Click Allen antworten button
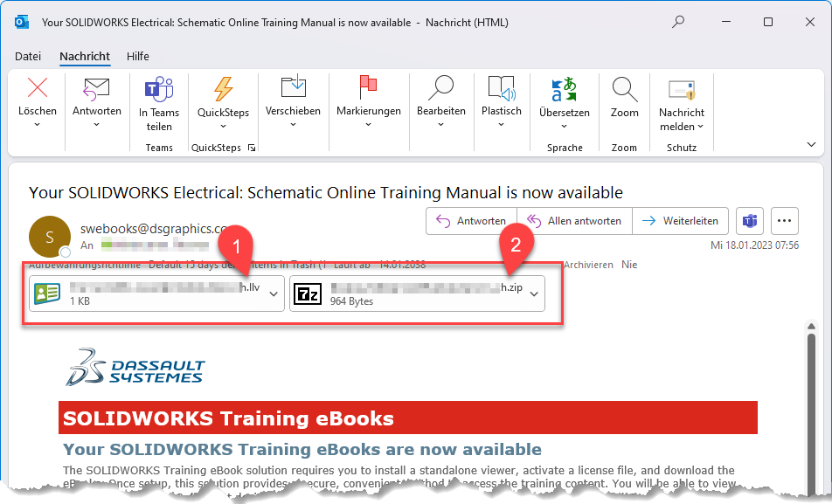 click(x=574, y=221)
